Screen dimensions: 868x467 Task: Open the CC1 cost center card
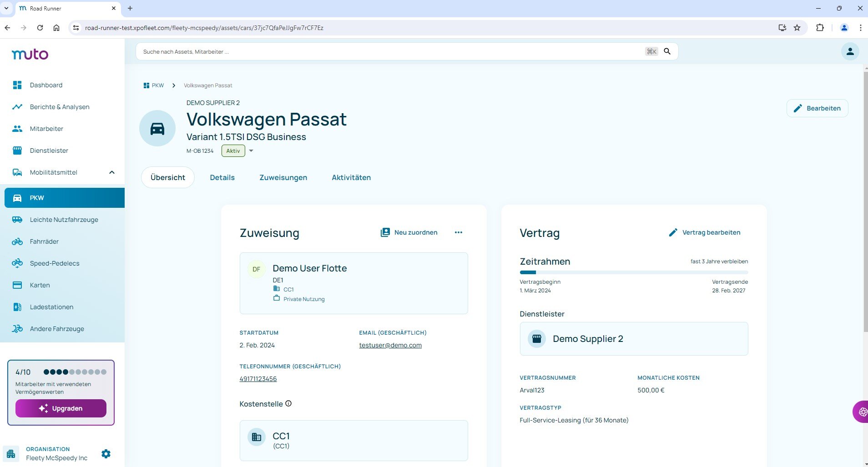(353, 441)
